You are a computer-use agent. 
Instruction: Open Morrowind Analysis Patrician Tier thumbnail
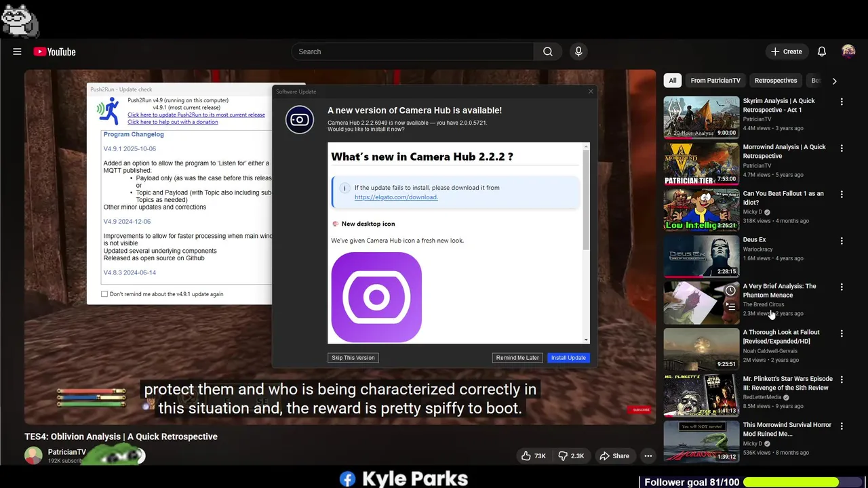point(701,163)
